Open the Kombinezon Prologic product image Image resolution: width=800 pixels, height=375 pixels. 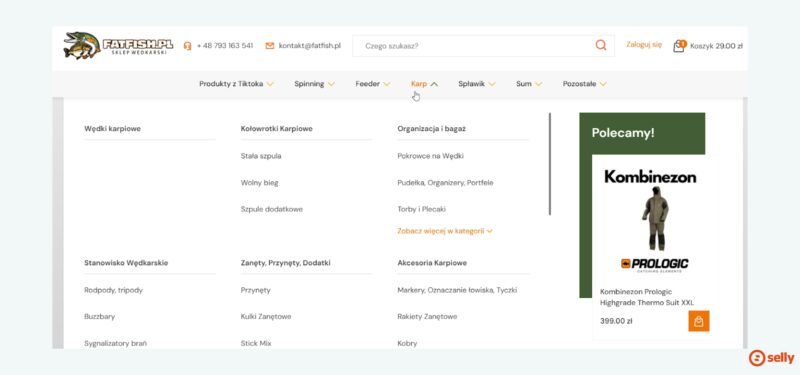click(x=650, y=221)
